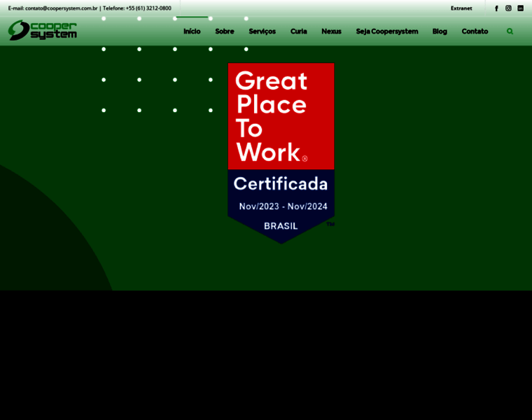Open the LinkedIn profile icon
The height and width of the screenshot is (420, 532).
point(520,8)
